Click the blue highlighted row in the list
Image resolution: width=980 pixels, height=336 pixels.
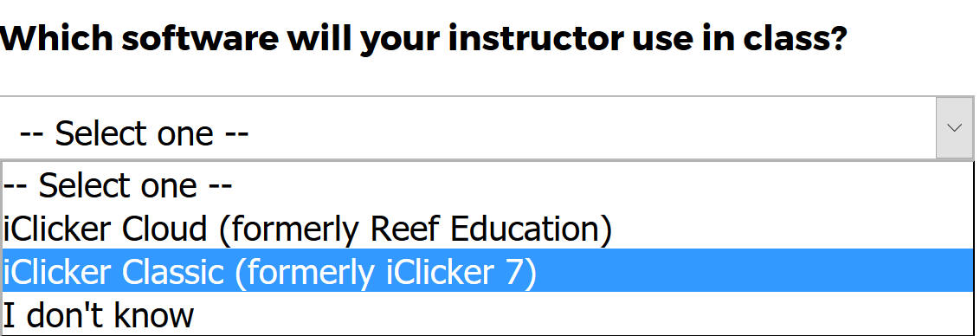[487, 270]
